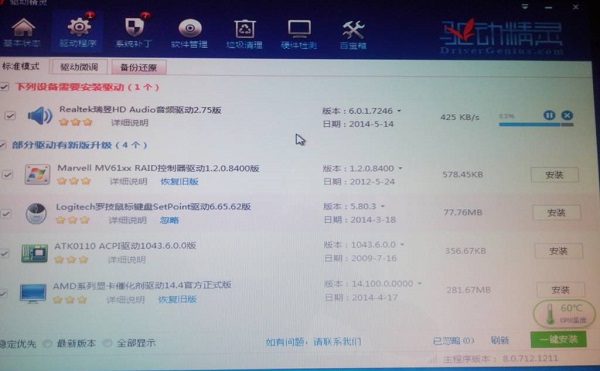Toggle the 下列设备需要安装驱动 group checkbox

coord(4,87)
